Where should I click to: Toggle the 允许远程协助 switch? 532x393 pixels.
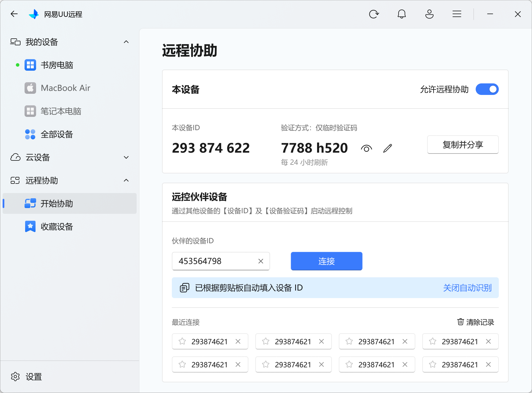pos(487,89)
